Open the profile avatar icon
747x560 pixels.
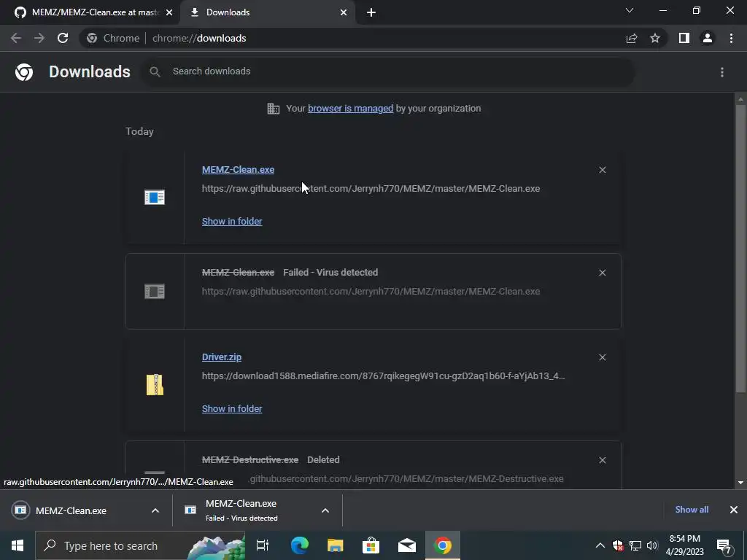point(708,38)
